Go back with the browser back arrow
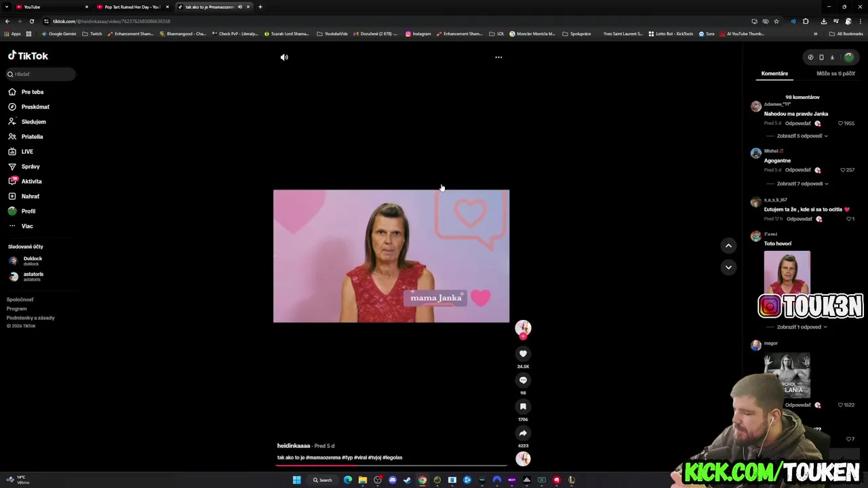868x488 pixels. pos(7,21)
